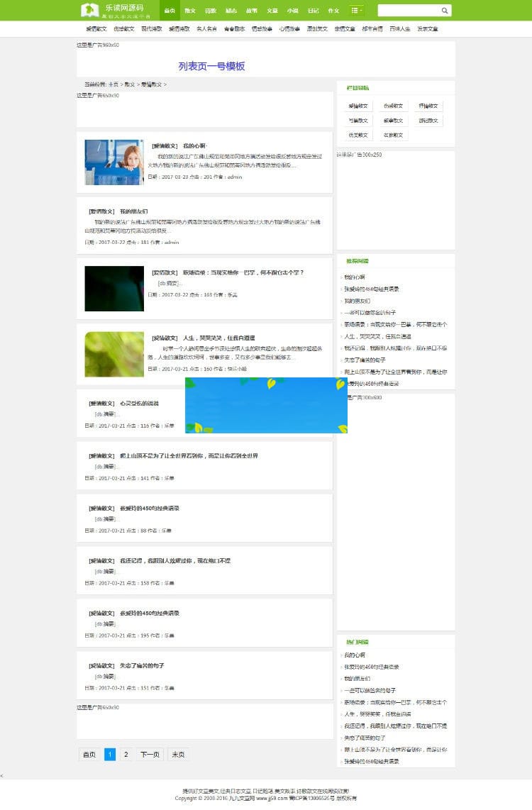This screenshot has height=810, width=532.
Task: Open article titled 我的朋友们 in list
Action: click(133, 211)
